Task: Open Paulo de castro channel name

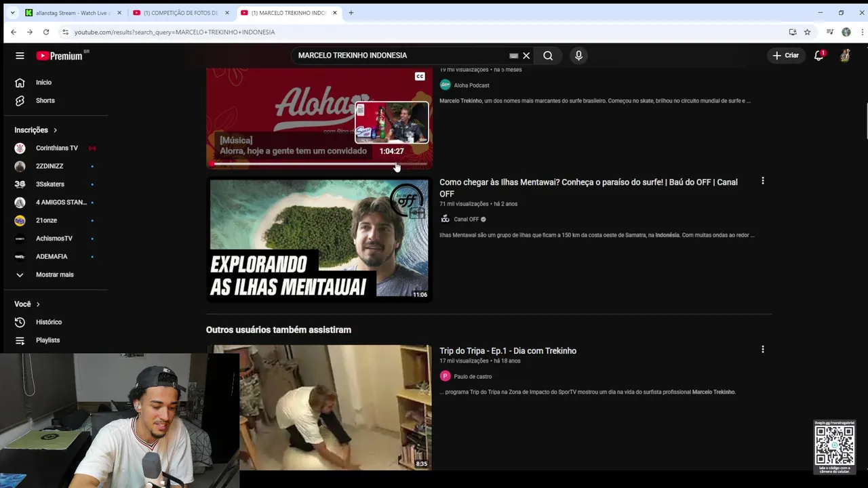Action: click(x=473, y=377)
